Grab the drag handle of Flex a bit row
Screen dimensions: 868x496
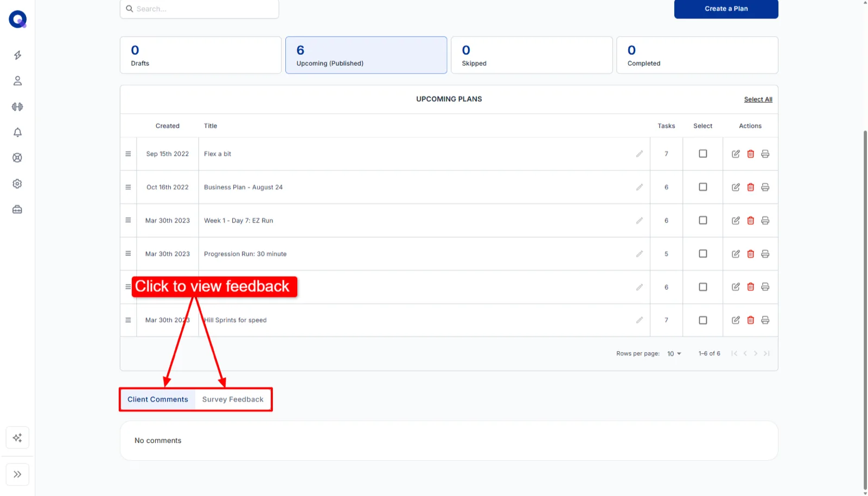(x=128, y=154)
